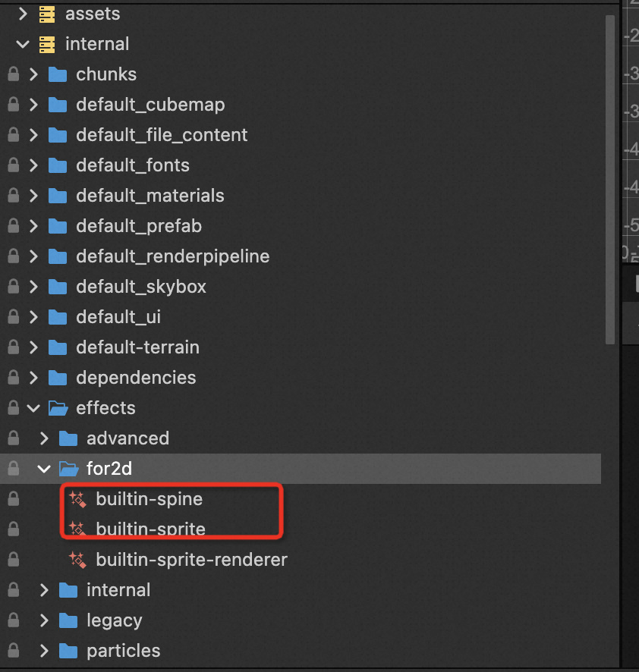Click the particles folder icon
The height and width of the screenshot is (672, 639).
pos(68,651)
